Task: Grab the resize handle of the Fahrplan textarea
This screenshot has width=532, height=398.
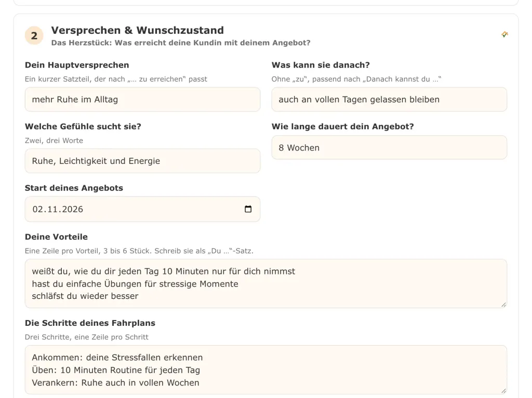Action: tap(503, 391)
